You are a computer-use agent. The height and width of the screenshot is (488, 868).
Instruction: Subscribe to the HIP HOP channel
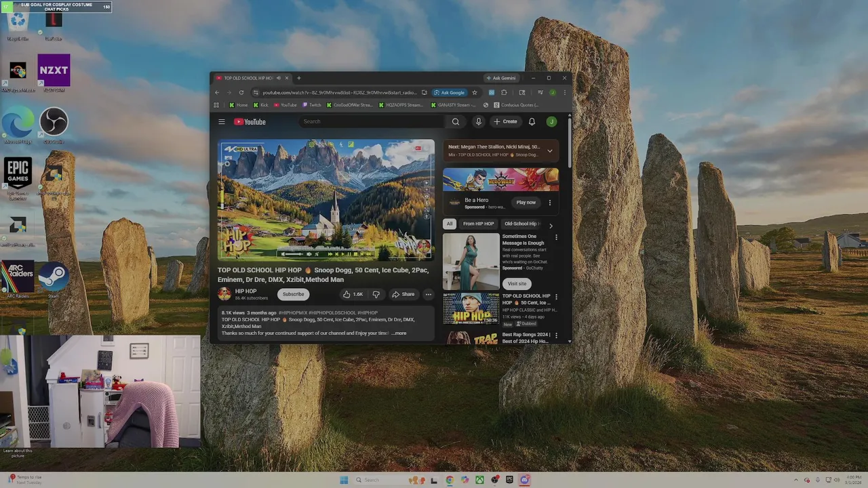point(293,294)
